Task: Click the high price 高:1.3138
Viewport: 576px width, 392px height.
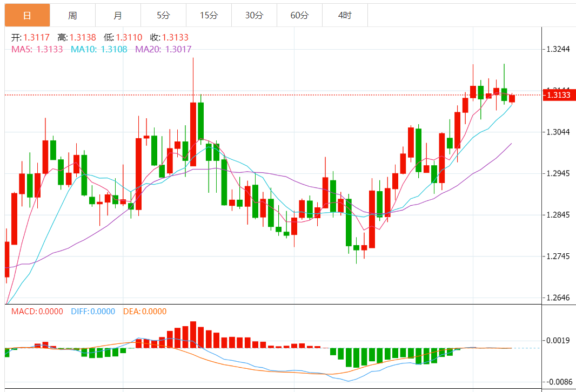Action: pyautogui.click(x=77, y=37)
